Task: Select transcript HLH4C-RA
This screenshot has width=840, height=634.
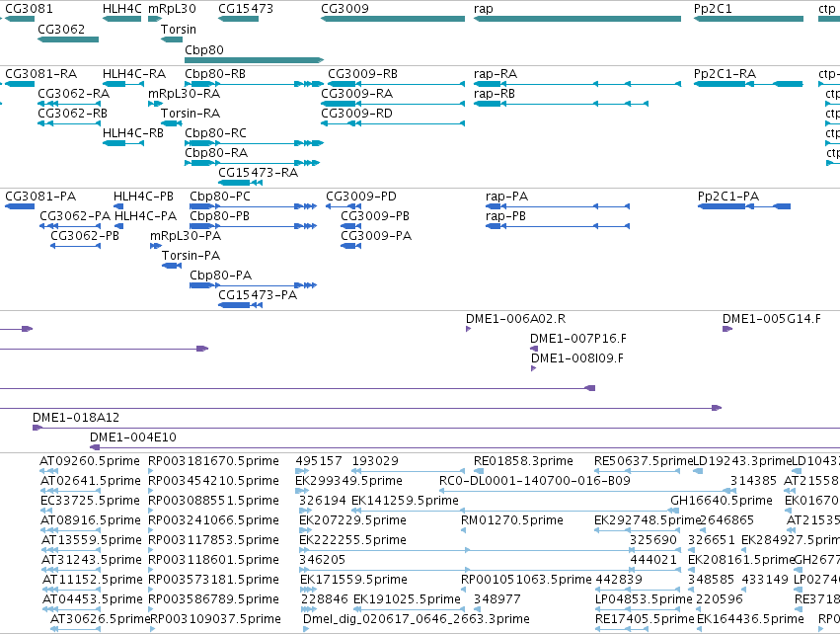Action: tap(134, 74)
